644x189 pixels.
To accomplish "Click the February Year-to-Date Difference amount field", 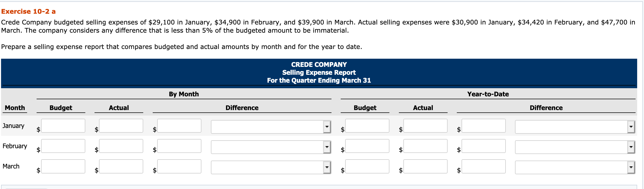I will [x=483, y=146].
